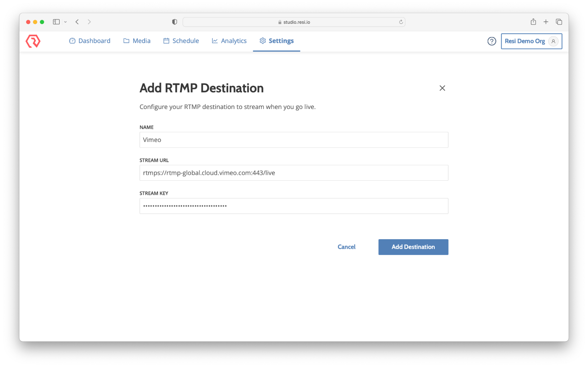
Task: Switch to the Settings tab
Action: click(281, 41)
